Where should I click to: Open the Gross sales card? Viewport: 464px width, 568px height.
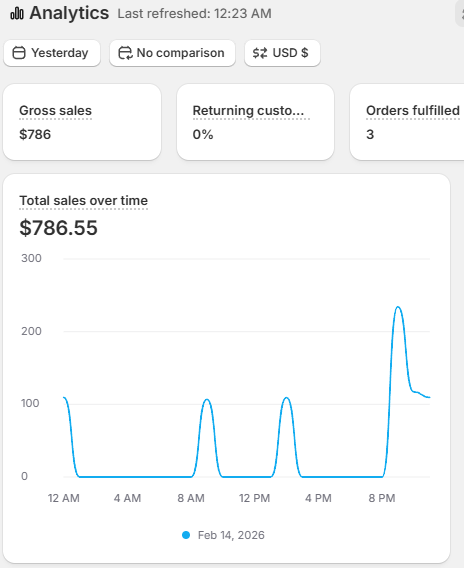pos(82,122)
